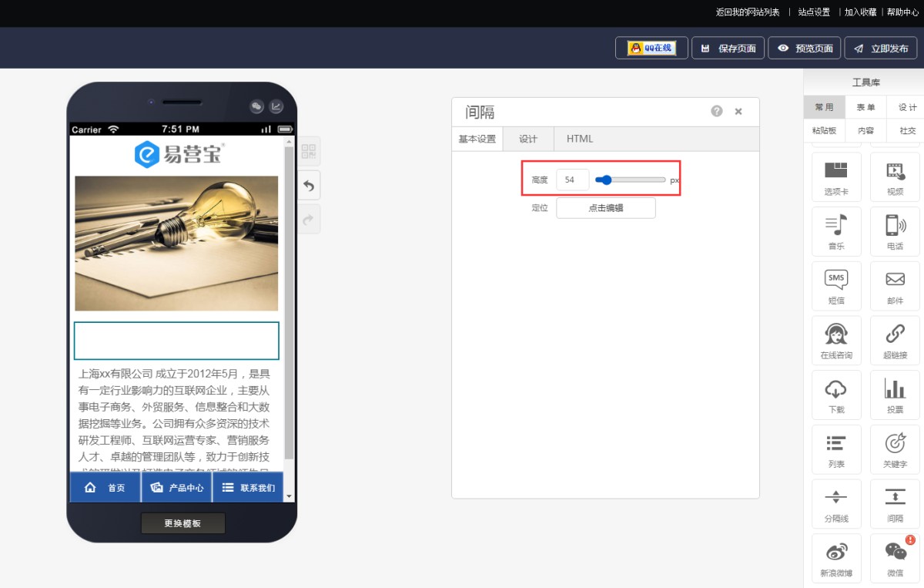Add the 短信 SMS widget
Image resolution: width=924 pixels, height=588 pixels.
(836, 286)
